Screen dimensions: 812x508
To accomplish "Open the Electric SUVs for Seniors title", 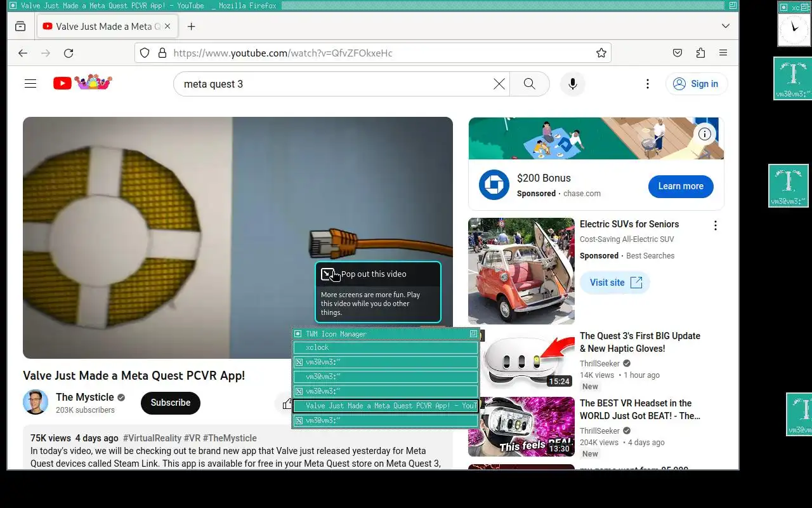I will 629,224.
